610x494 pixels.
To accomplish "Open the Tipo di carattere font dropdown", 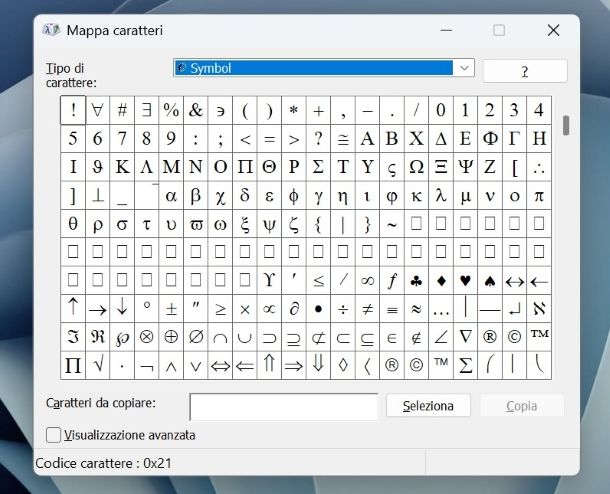I will click(464, 68).
